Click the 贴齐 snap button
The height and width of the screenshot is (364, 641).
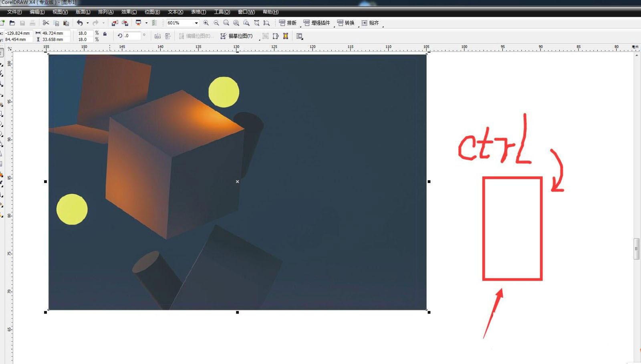point(370,23)
